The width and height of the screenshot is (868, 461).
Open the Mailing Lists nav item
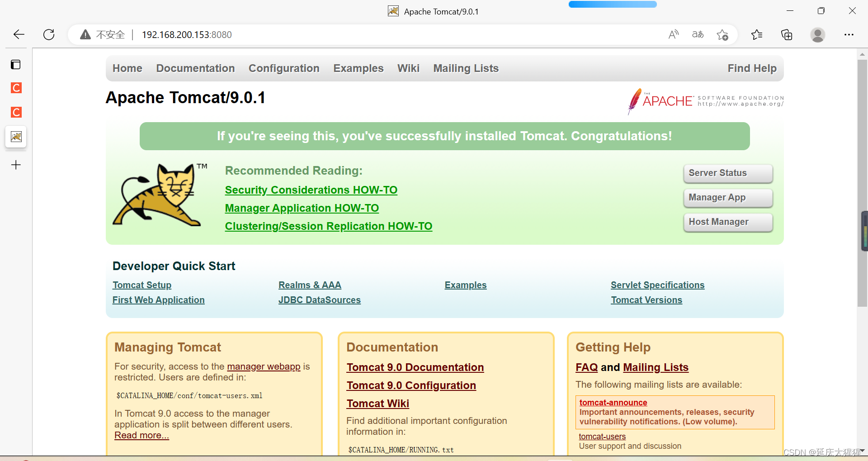tap(466, 68)
